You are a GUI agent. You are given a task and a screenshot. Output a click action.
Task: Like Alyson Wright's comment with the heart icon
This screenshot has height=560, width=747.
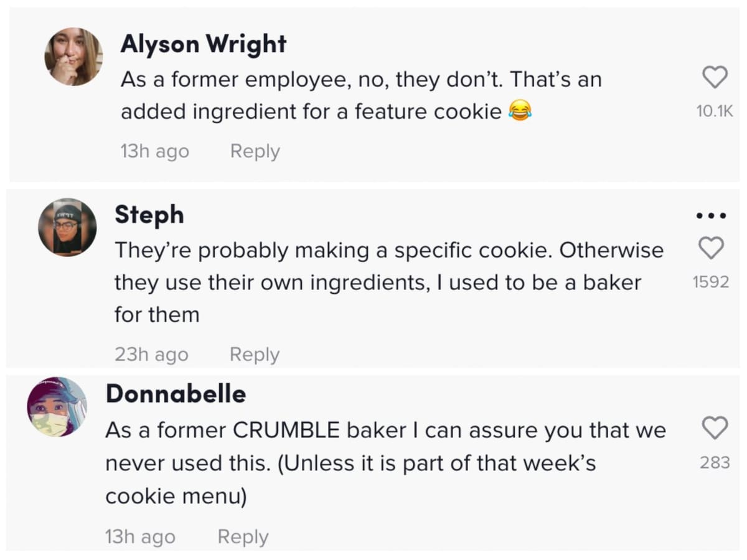pos(715,77)
